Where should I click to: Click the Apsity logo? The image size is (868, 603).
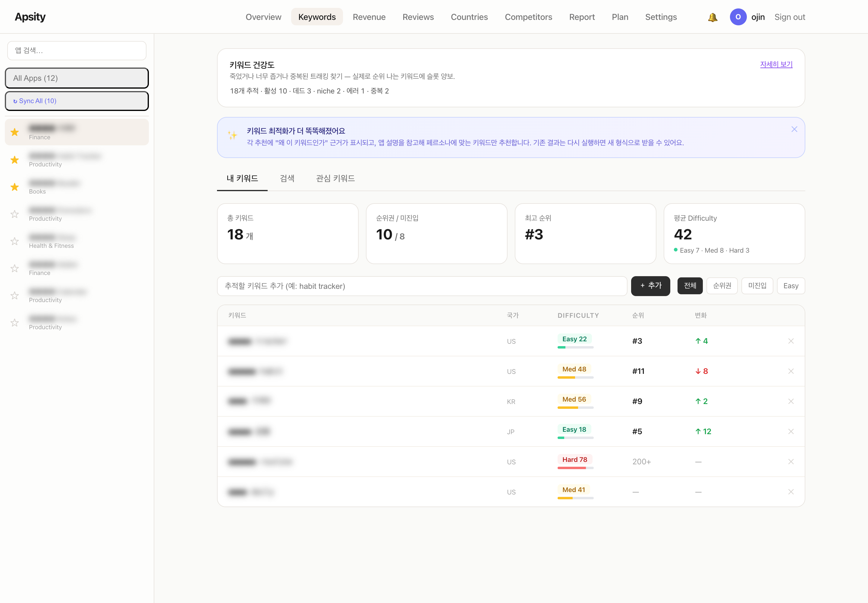point(30,17)
